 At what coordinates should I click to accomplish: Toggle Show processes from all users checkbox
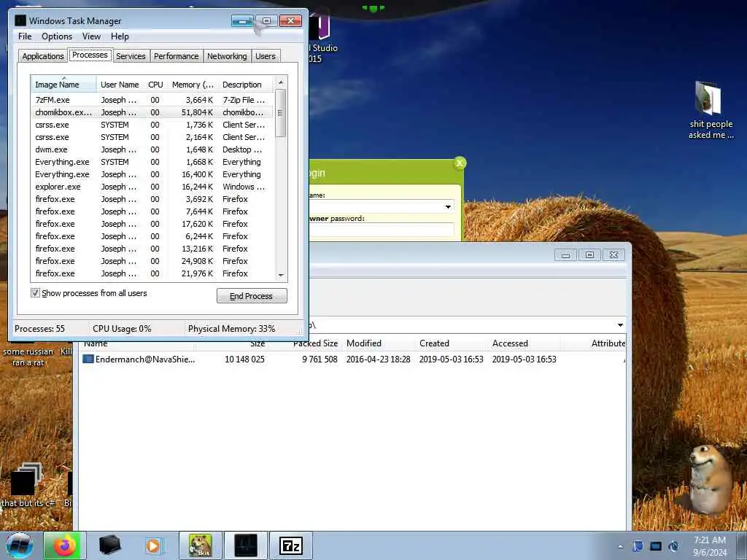(x=35, y=293)
